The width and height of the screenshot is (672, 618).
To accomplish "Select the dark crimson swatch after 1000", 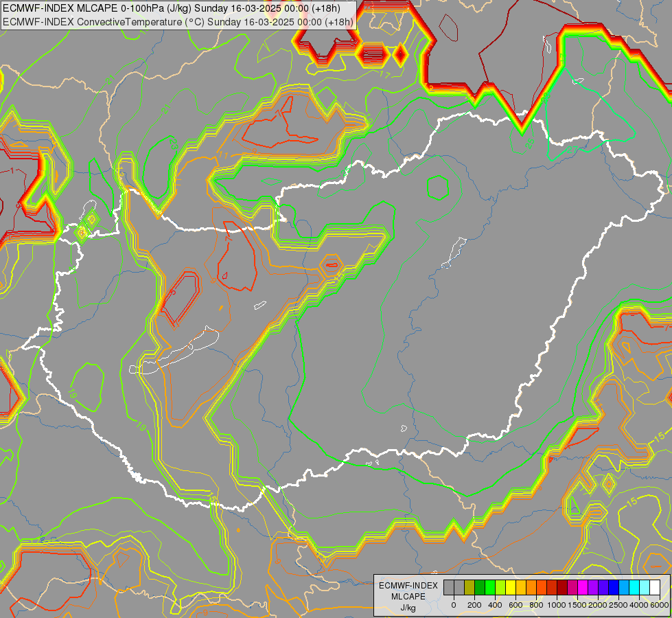I will click(x=562, y=587).
